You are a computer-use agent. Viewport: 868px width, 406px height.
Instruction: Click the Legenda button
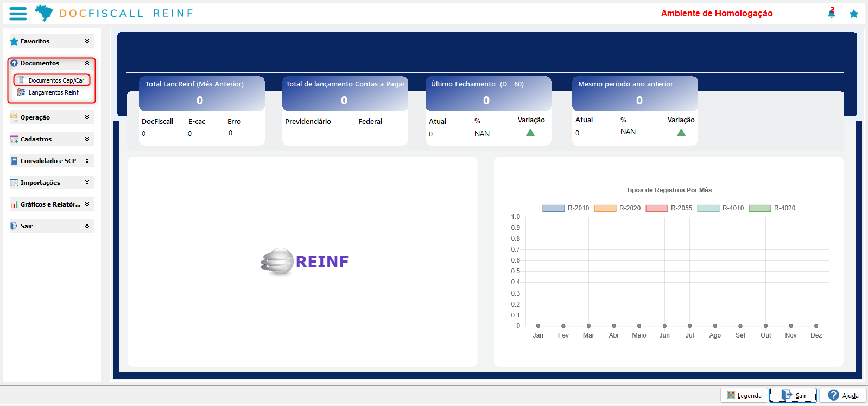pyautogui.click(x=744, y=395)
